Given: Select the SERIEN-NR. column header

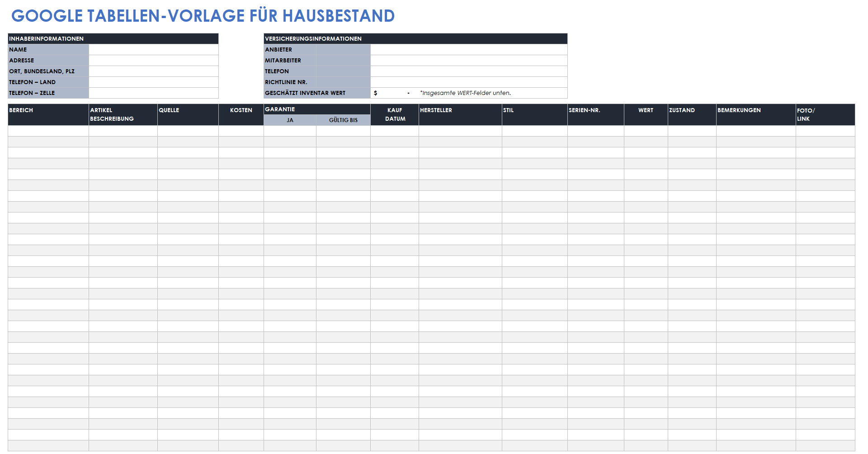Looking at the screenshot, I should [x=596, y=115].
